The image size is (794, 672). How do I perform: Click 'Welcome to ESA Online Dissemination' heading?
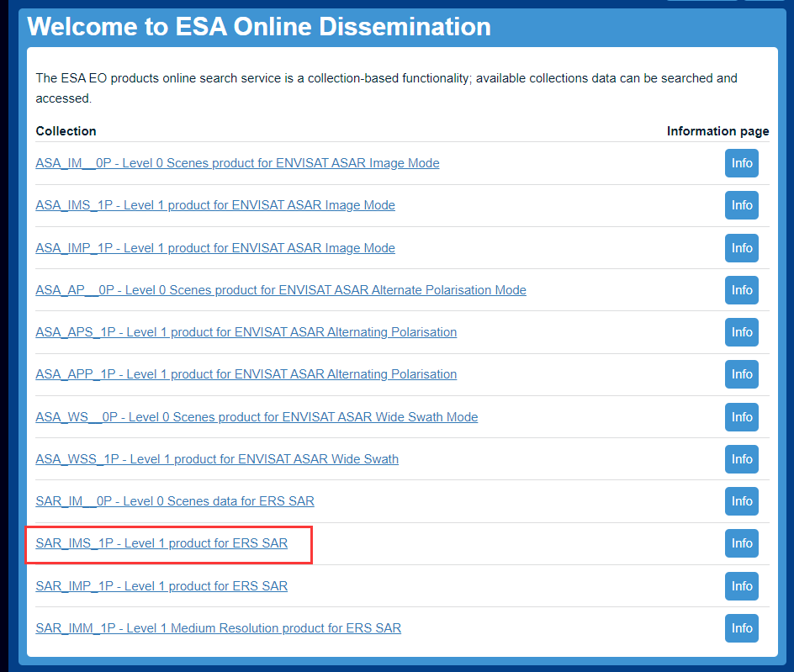[259, 26]
